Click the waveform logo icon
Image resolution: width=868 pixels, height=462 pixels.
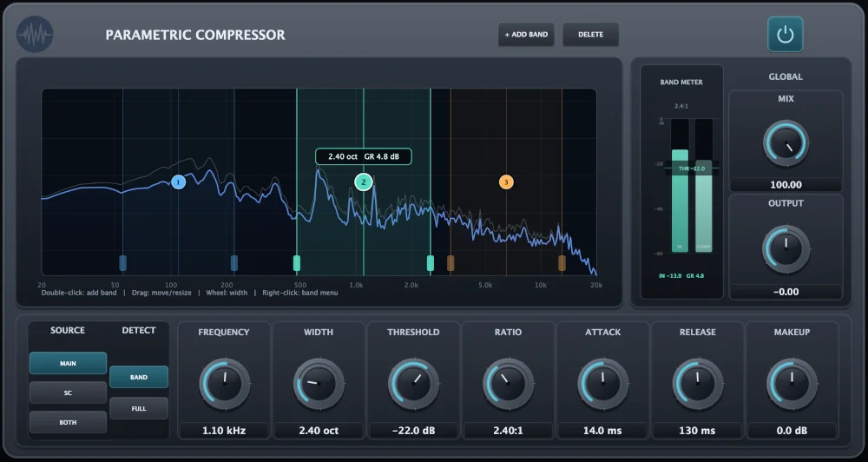click(35, 35)
